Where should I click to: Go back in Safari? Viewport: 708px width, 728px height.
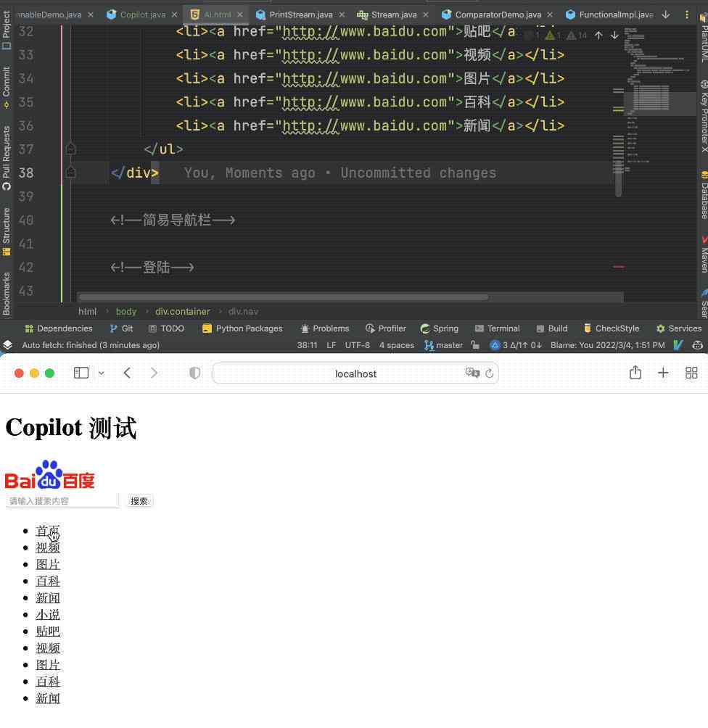pos(127,373)
